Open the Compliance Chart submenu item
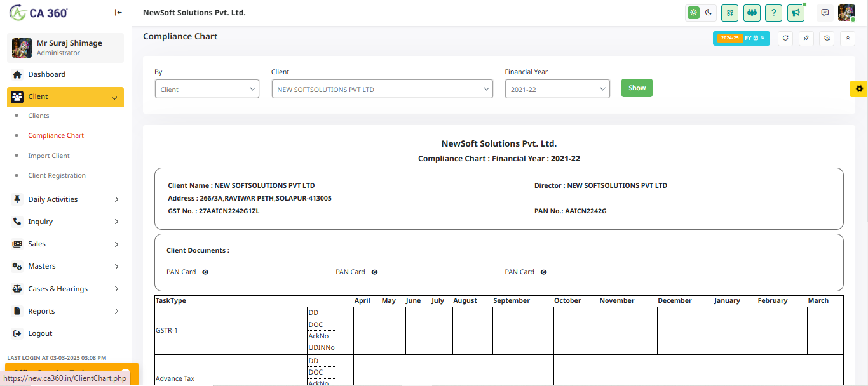The image size is (868, 386). (56, 135)
